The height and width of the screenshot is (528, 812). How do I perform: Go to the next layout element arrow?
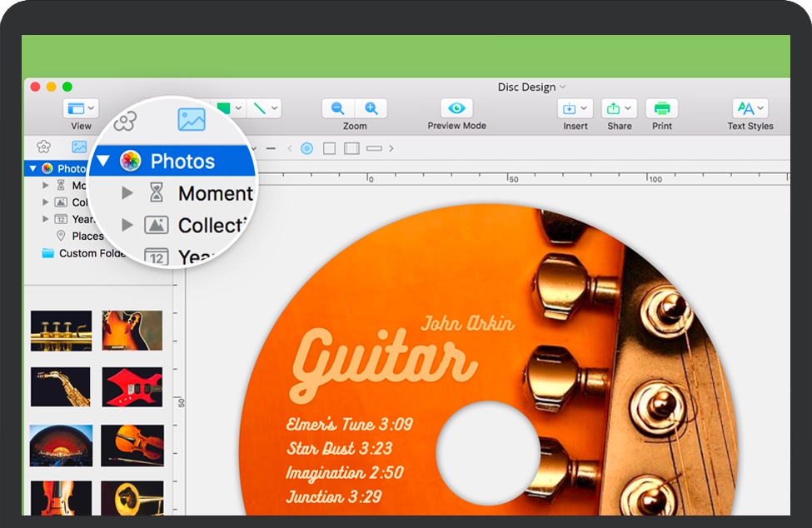391,148
